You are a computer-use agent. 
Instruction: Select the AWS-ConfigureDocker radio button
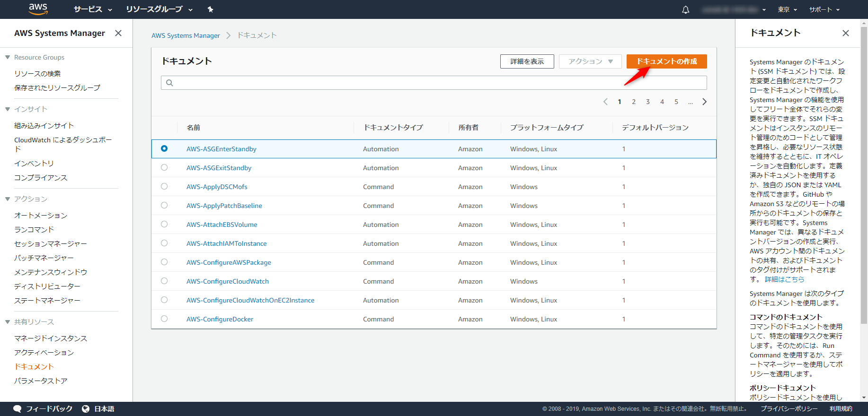point(164,319)
